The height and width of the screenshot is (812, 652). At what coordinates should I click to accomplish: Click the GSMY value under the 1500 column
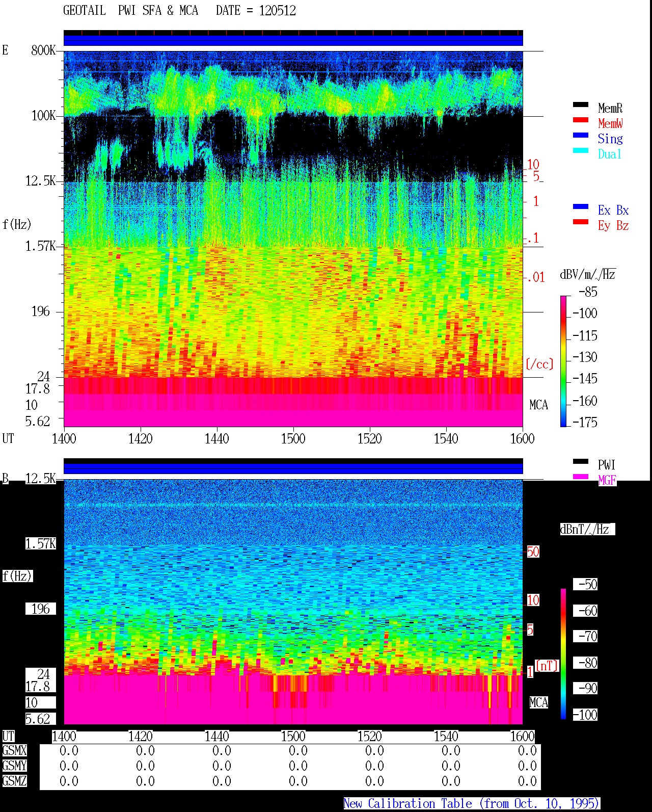pyautogui.click(x=298, y=766)
